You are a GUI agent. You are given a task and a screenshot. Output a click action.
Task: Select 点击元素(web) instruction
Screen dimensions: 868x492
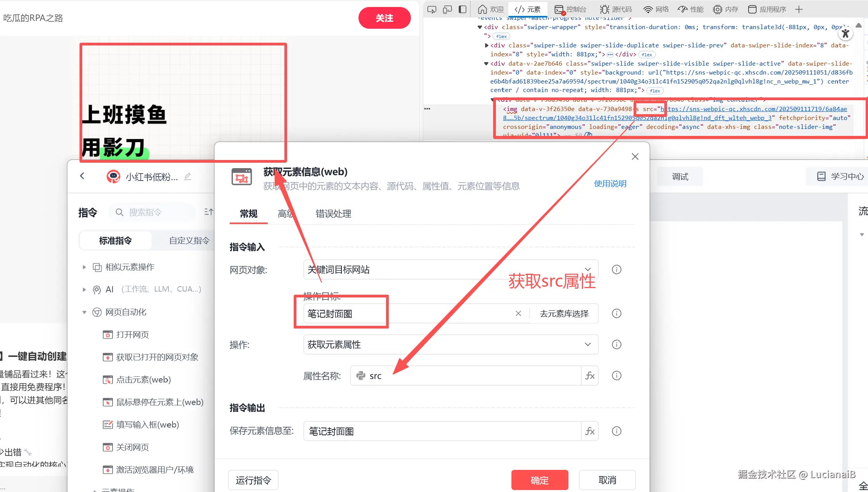coord(144,380)
